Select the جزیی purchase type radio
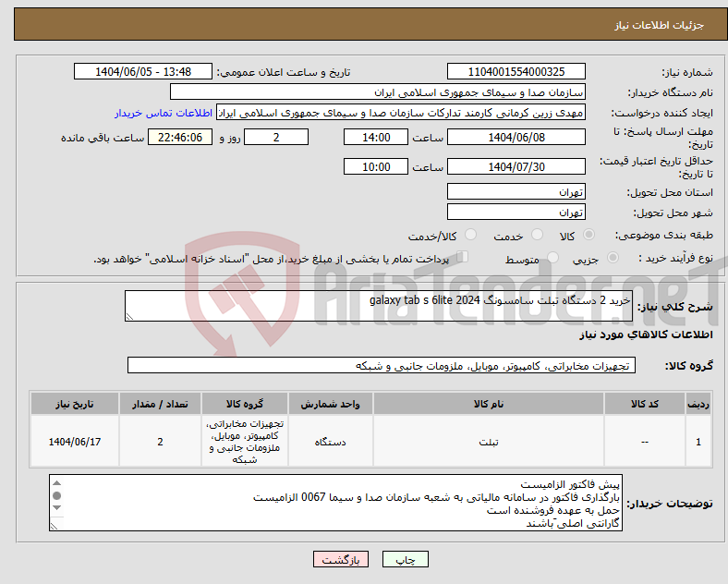The width and height of the screenshot is (728, 584). point(613,258)
